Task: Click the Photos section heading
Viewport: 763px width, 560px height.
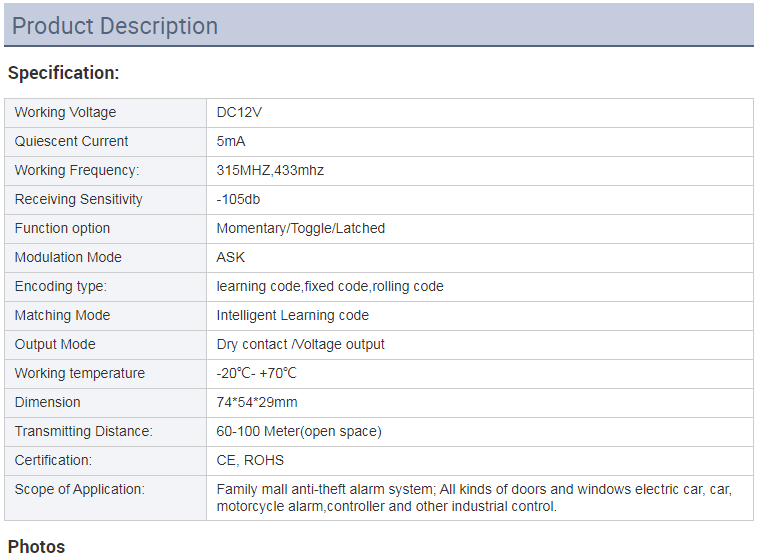Action: pyautogui.click(x=36, y=547)
